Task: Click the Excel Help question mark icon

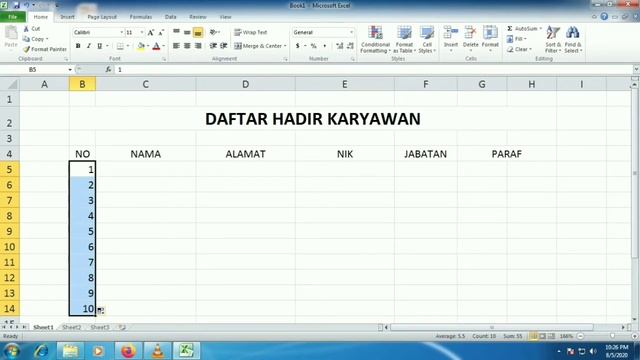Action: pos(604,17)
